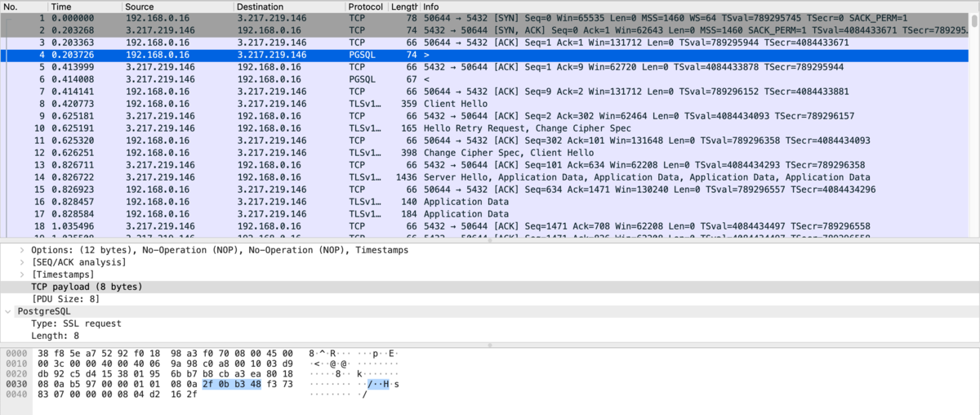Viewport: 980px width, 415px height.
Task: Sort by the Source column header
Action: (x=177, y=7)
